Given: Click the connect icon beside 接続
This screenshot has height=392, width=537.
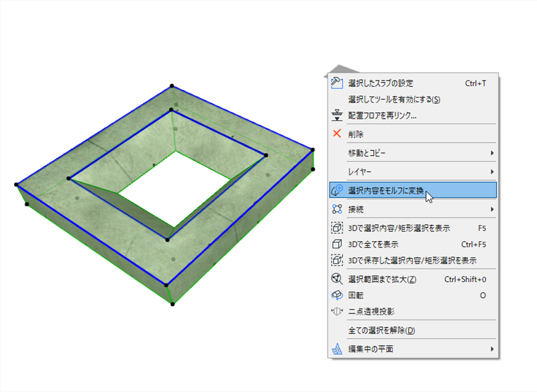Looking at the screenshot, I should (x=337, y=209).
